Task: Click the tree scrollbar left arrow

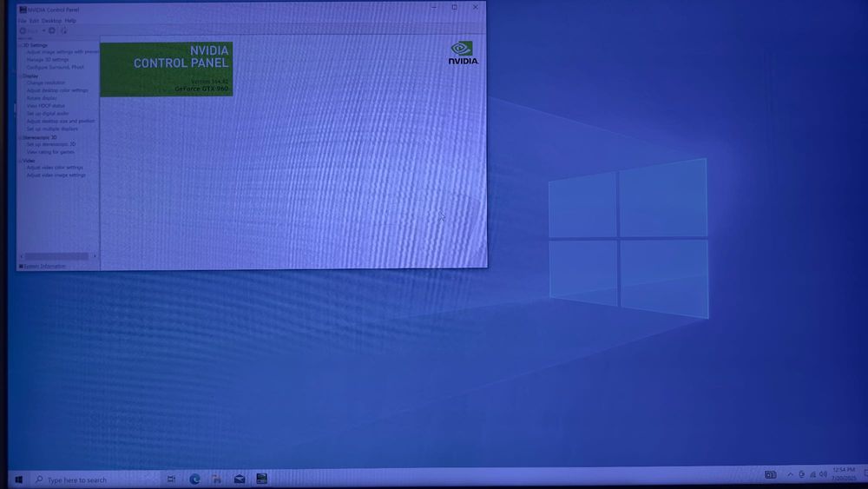Action: [21, 256]
